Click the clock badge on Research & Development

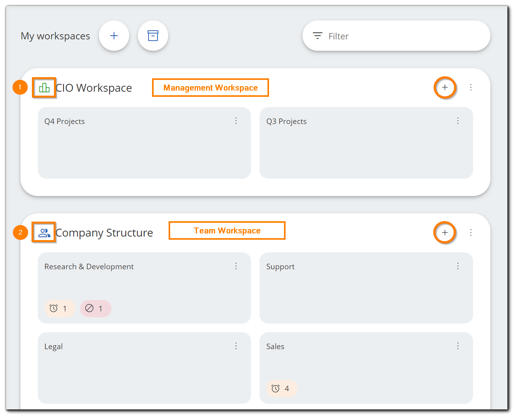pyautogui.click(x=60, y=309)
